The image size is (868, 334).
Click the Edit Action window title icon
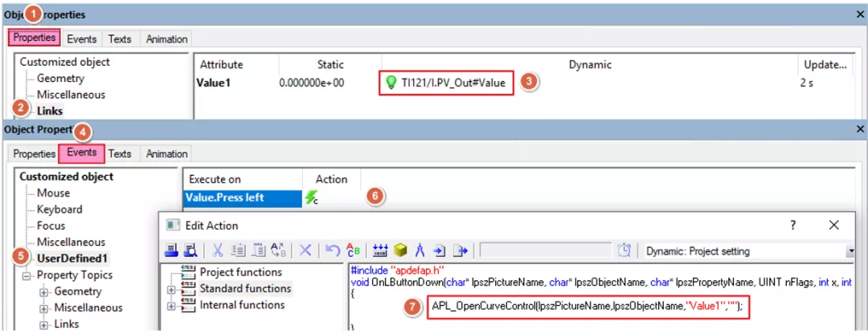(x=173, y=225)
